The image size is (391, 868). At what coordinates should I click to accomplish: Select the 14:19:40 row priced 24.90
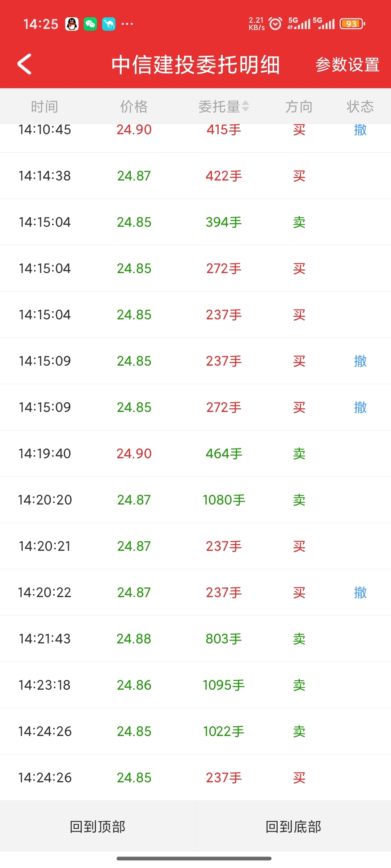click(x=195, y=454)
